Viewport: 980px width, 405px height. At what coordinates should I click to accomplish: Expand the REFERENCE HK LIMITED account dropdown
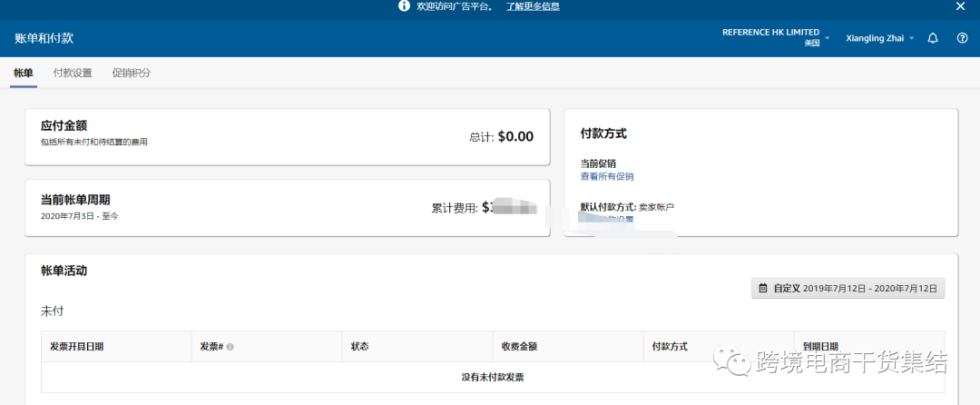(776, 37)
